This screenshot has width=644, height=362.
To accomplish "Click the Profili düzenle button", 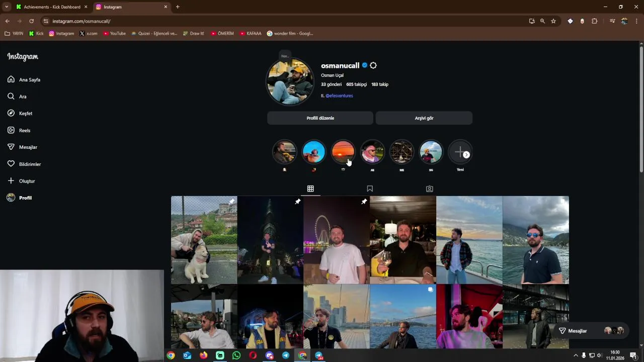I will 320,118.
